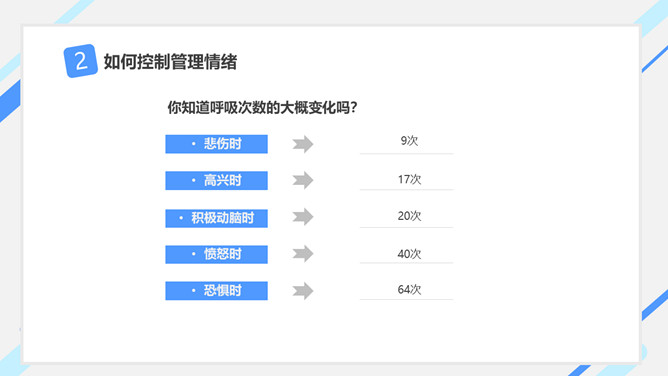The image size is (668, 376).
Task: Select the 悲伤时 blue label
Action: click(216, 144)
